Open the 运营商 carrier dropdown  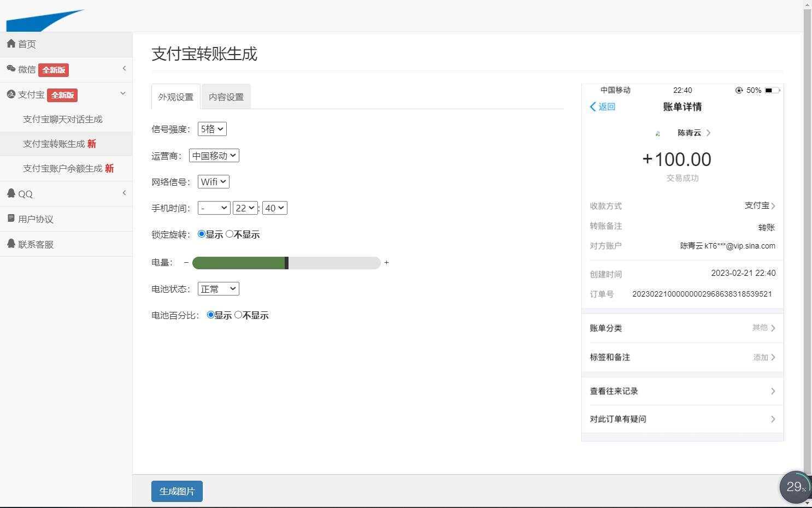click(x=214, y=155)
